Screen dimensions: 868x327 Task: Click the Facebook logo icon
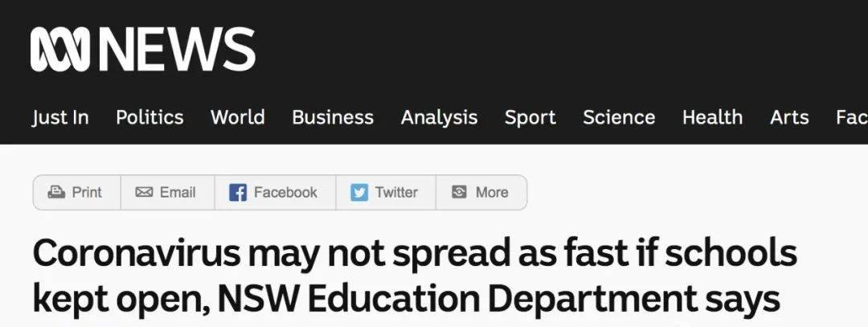237,193
